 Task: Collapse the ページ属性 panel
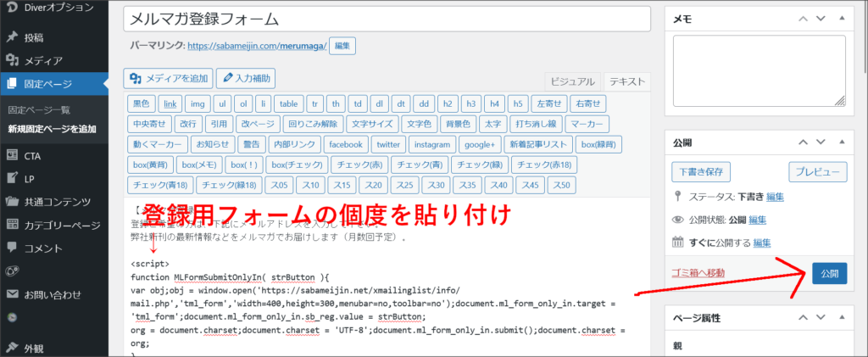coord(842,318)
